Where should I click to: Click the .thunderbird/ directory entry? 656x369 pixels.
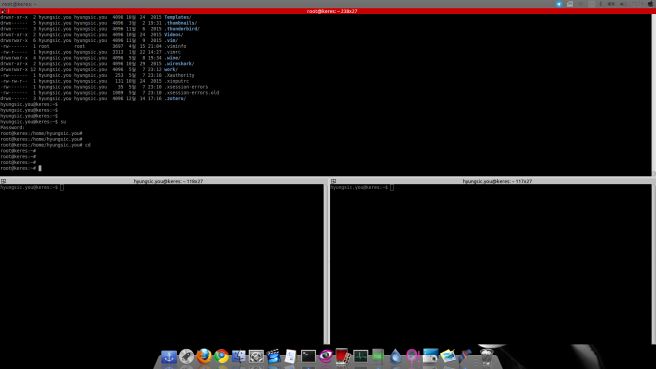pos(182,29)
